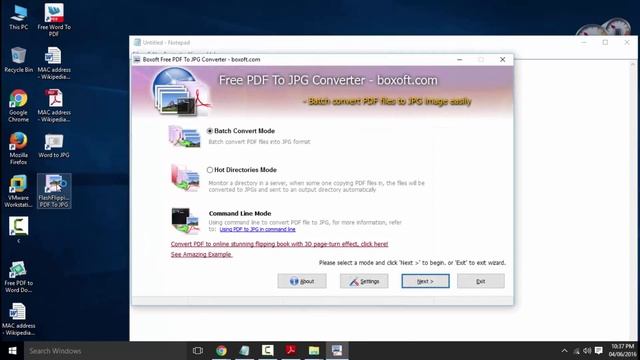Click the Next > button
Screen dimensions: 640x360
click(x=425, y=281)
